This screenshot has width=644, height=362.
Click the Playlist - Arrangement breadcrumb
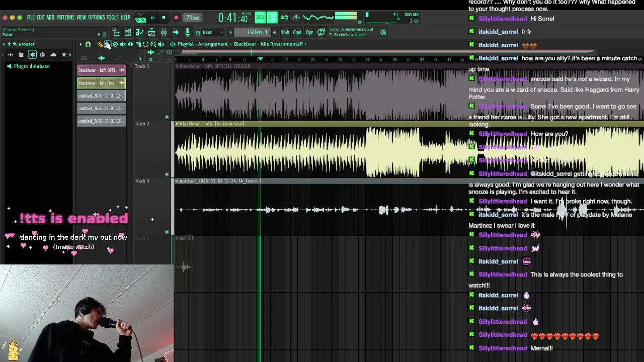point(203,44)
